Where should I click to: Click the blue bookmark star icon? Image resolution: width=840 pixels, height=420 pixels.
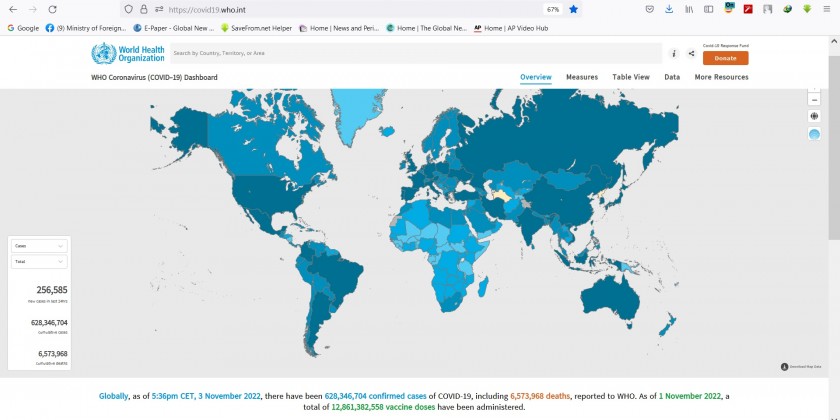pos(574,9)
